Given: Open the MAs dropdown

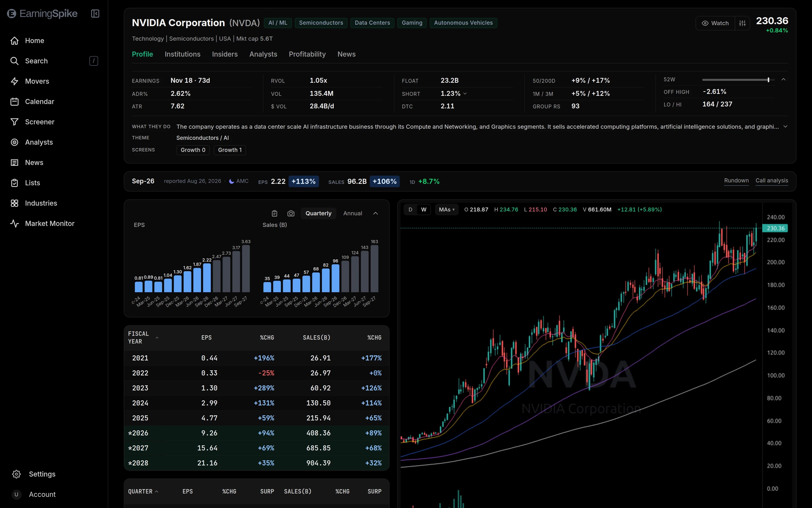Looking at the screenshot, I should pyautogui.click(x=447, y=210).
